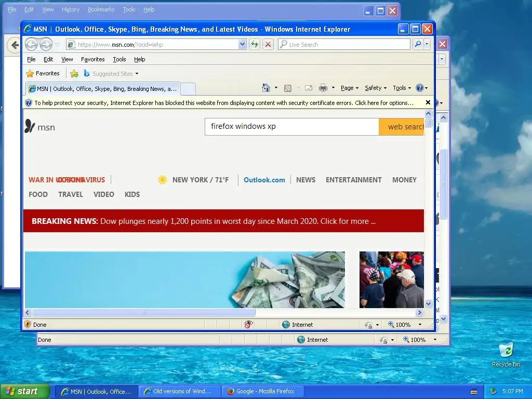Click the Favorites star button
The width and height of the screenshot is (532, 399).
(x=43, y=73)
